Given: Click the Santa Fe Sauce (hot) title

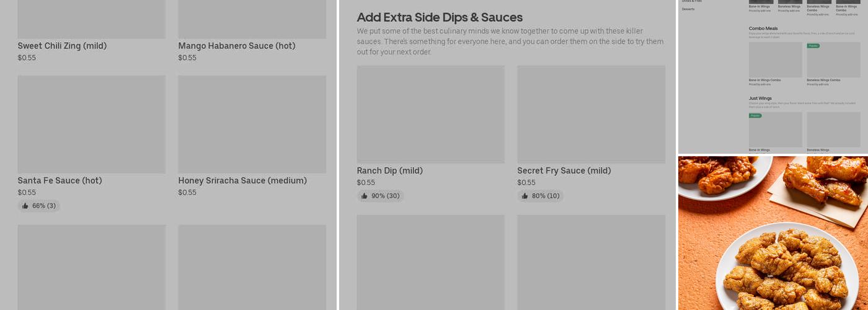Looking at the screenshot, I should (x=60, y=180).
